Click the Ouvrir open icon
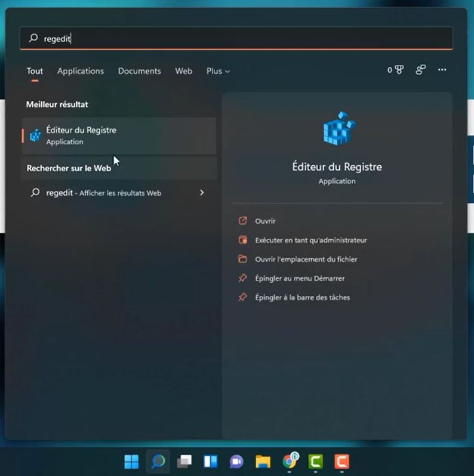The image size is (474, 476). click(242, 221)
